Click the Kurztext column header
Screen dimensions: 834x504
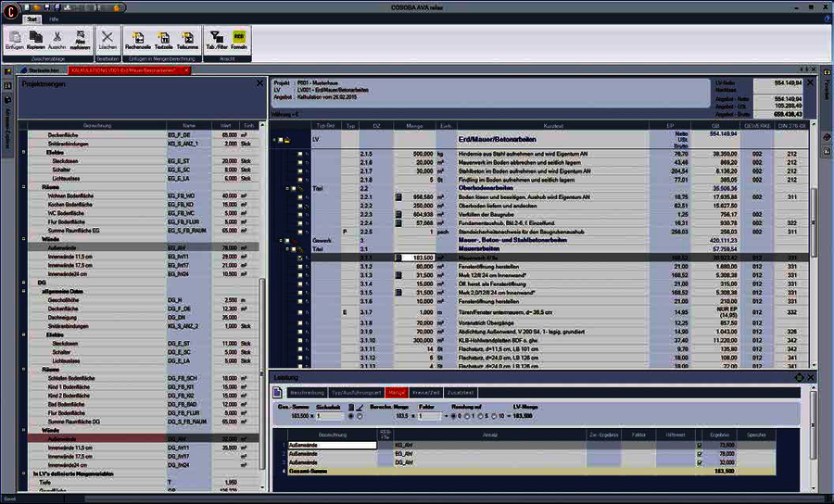point(553,125)
